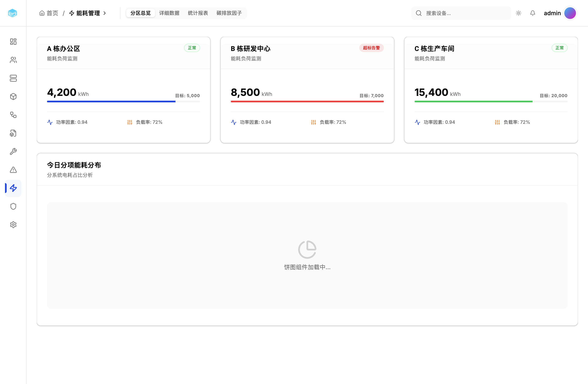The height and width of the screenshot is (384, 588).
Task: Open the users icon in sidebar
Action: (13, 60)
